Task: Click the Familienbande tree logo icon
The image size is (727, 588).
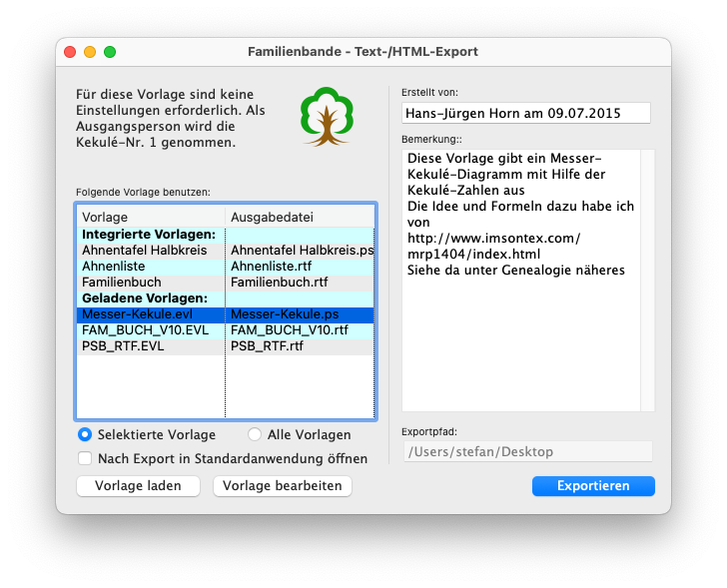Action: coord(327,117)
